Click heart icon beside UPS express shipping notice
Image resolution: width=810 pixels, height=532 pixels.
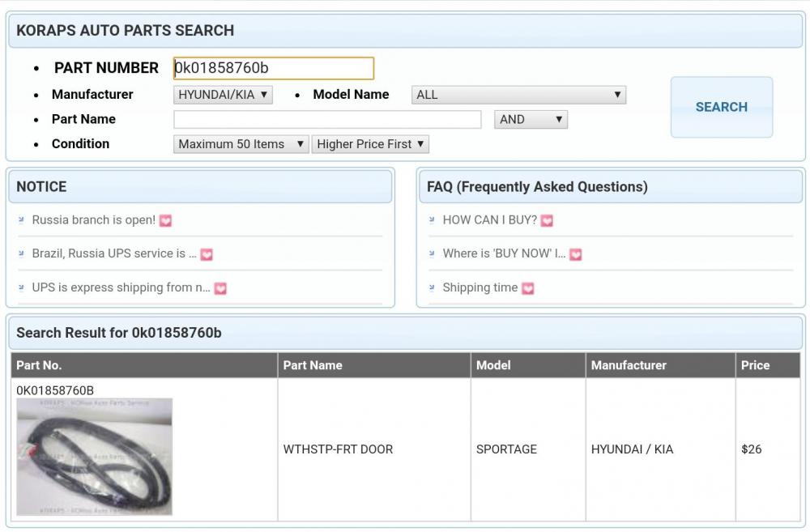(x=220, y=288)
